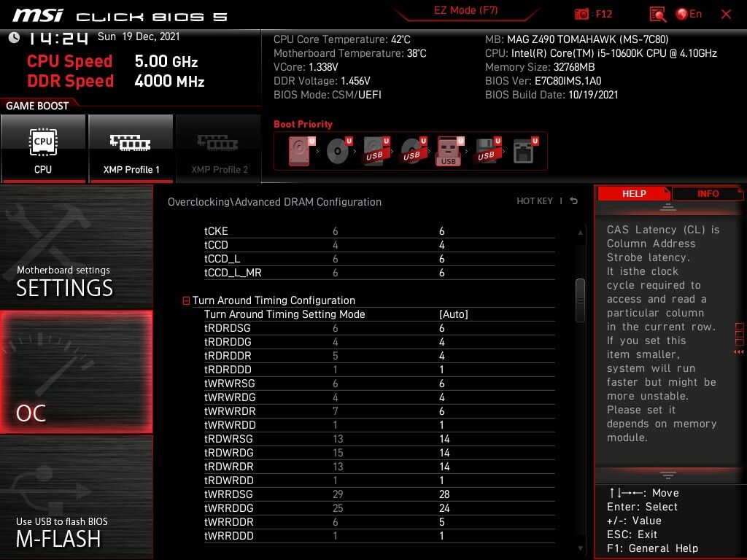The height and width of the screenshot is (560, 747).
Task: Click the CPU Speed 5.00 GHz readout
Action: pyautogui.click(x=112, y=61)
